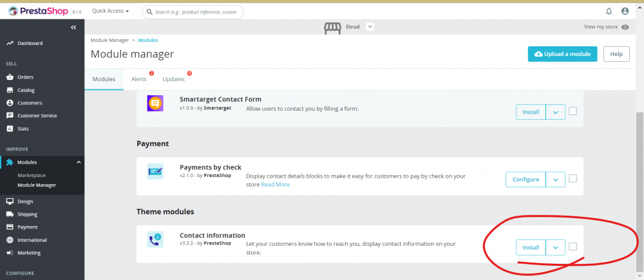
Task: Click the Marketing megaphone icon
Action: [x=10, y=253]
